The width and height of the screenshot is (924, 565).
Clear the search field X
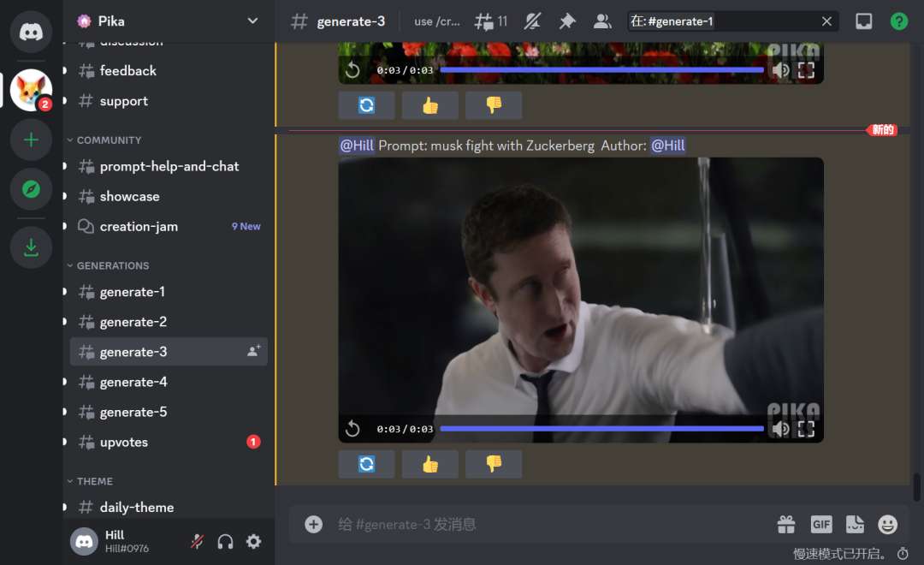(x=826, y=21)
